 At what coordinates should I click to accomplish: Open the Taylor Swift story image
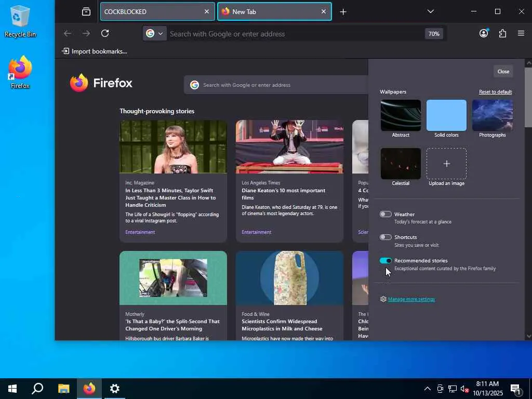tap(174, 147)
